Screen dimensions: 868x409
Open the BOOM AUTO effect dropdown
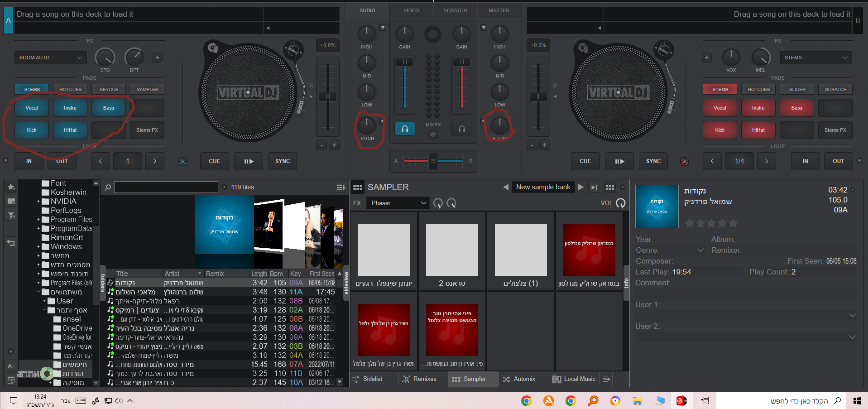(50, 58)
